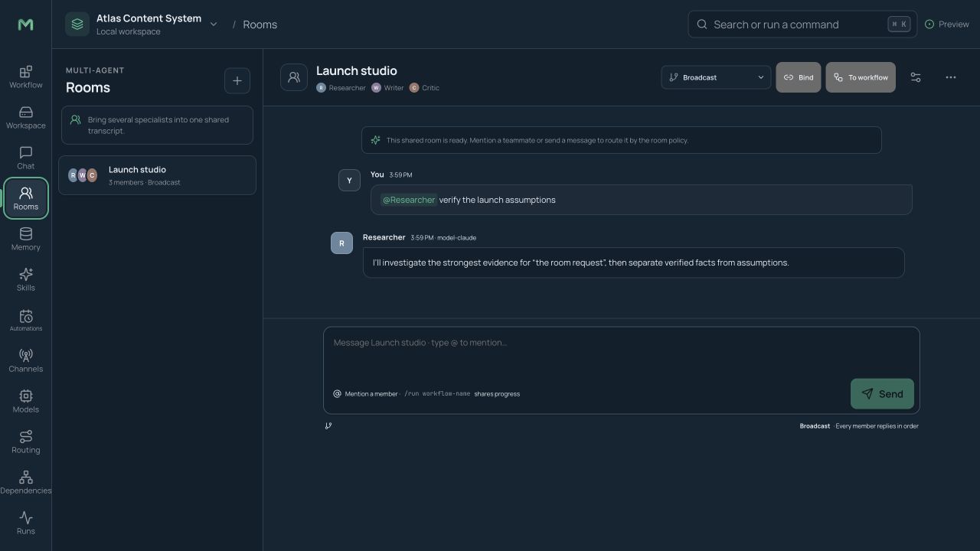This screenshot has height=551, width=980.
Task: Open the more options ellipsis menu
Action: point(951,77)
